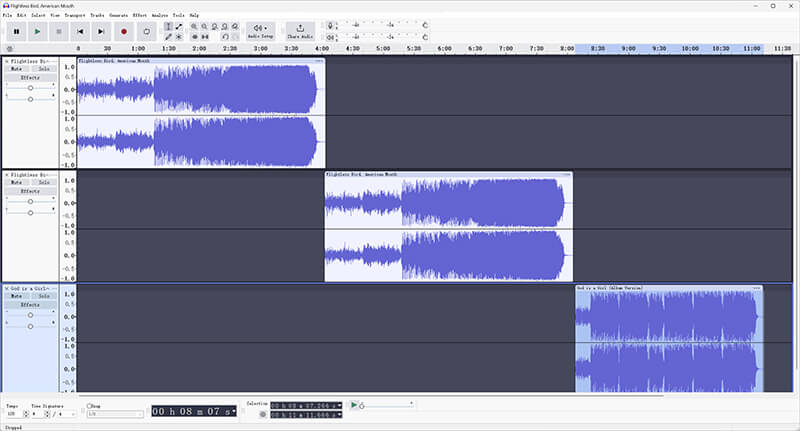Open Effects for God is a Girl track

point(31,305)
